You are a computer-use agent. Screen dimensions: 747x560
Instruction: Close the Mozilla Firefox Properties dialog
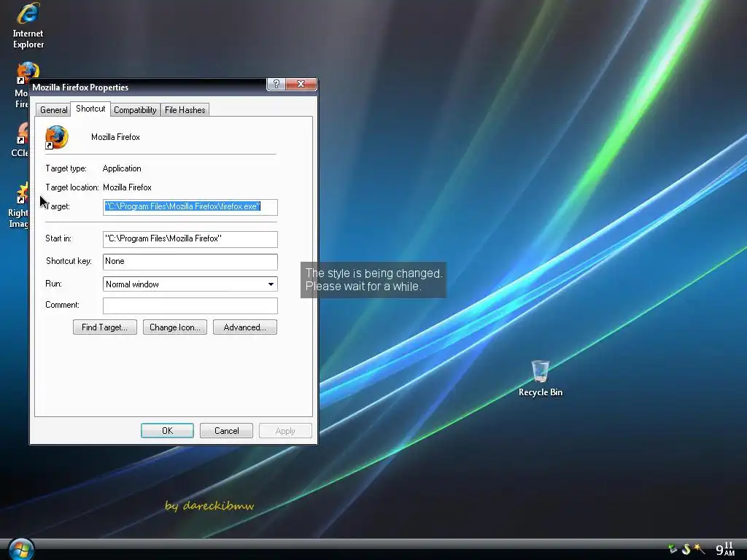pos(301,85)
